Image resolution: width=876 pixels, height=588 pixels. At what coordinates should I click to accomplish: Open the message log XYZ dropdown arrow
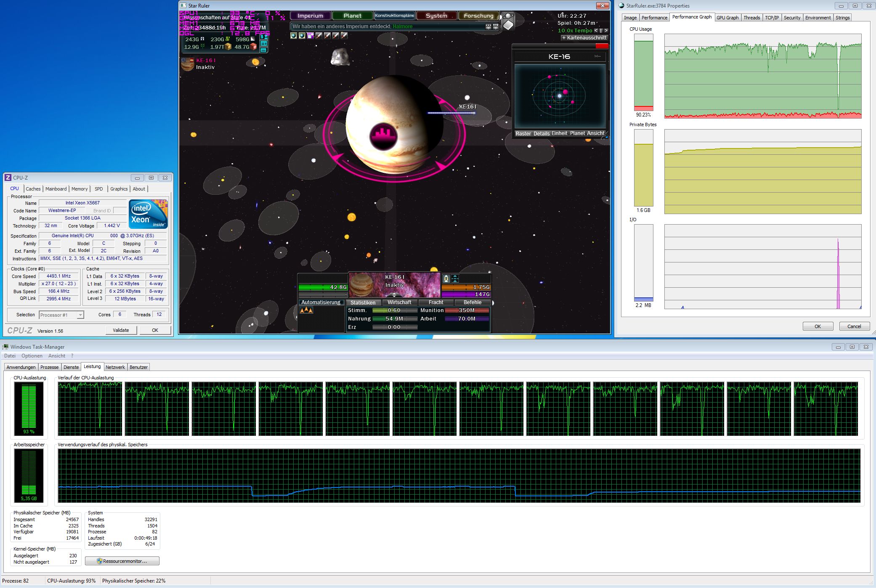(x=495, y=27)
